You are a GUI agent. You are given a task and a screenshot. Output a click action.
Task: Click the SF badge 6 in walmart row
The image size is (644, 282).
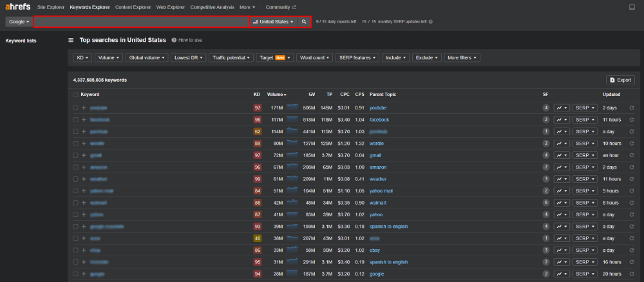pyautogui.click(x=546, y=203)
